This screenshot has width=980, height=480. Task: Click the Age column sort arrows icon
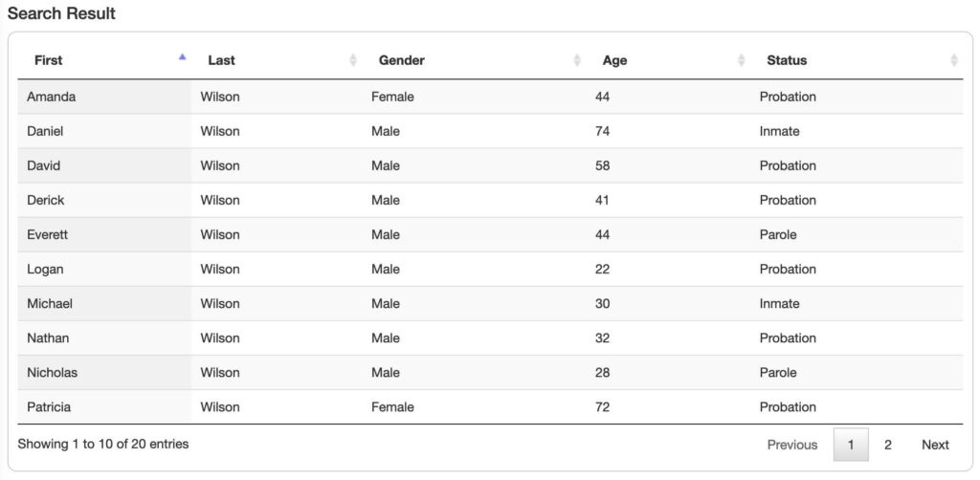pyautogui.click(x=742, y=60)
